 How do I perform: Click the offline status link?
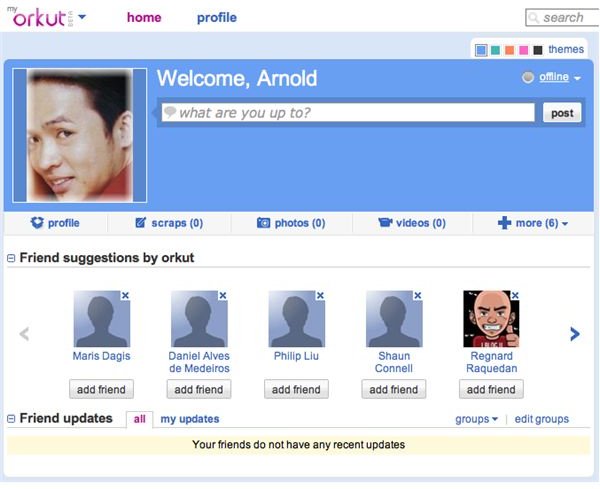pos(554,77)
